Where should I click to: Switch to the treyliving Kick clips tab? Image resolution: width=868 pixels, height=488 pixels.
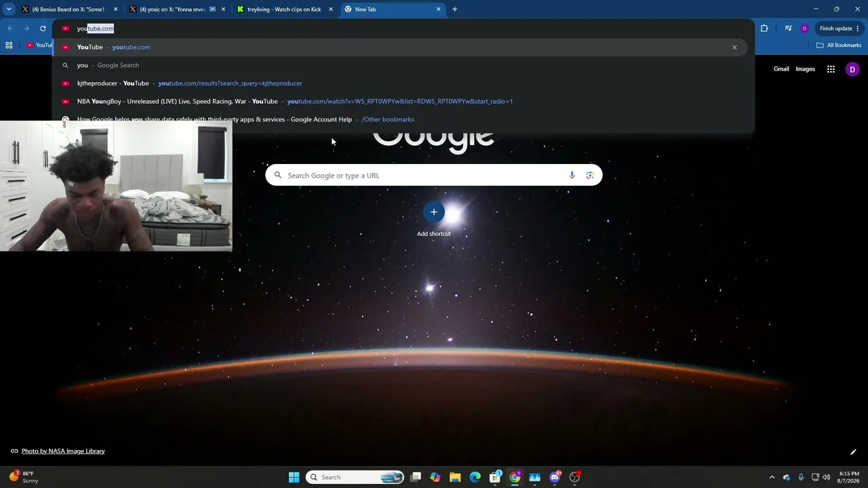[x=285, y=9]
